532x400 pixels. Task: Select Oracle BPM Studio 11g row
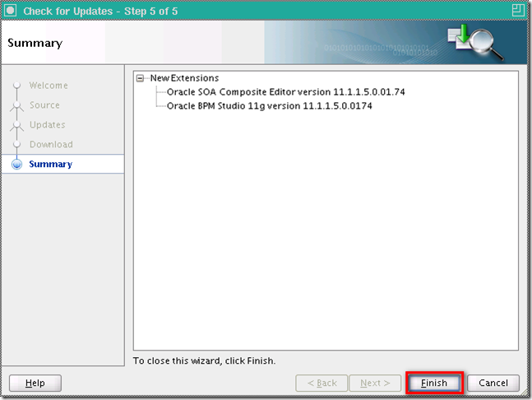point(270,106)
